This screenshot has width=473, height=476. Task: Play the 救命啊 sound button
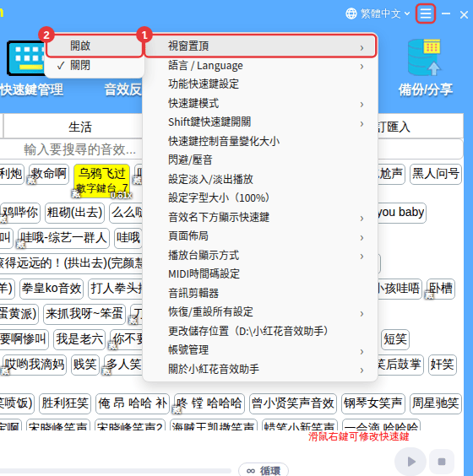pyautogui.click(x=49, y=174)
